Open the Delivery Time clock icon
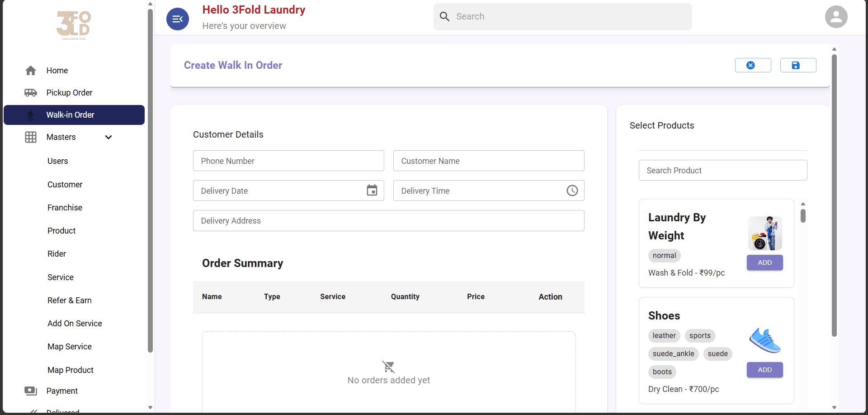This screenshot has width=868, height=415. [572, 191]
